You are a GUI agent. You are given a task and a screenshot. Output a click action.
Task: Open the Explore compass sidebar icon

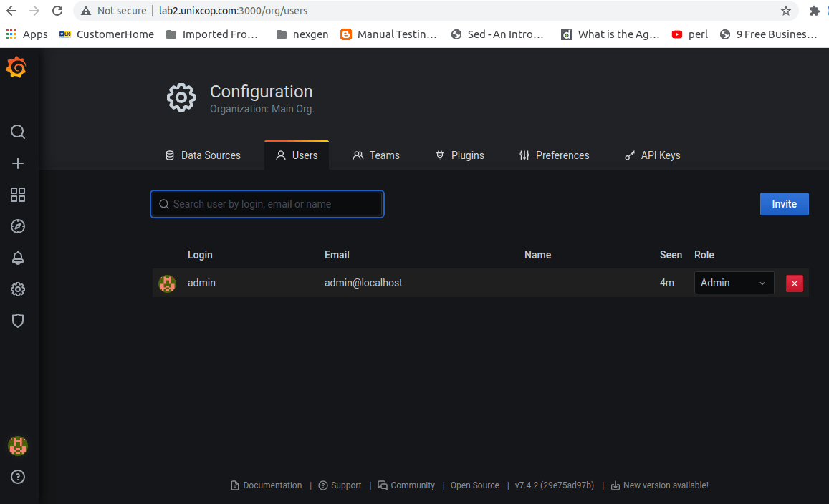18,226
